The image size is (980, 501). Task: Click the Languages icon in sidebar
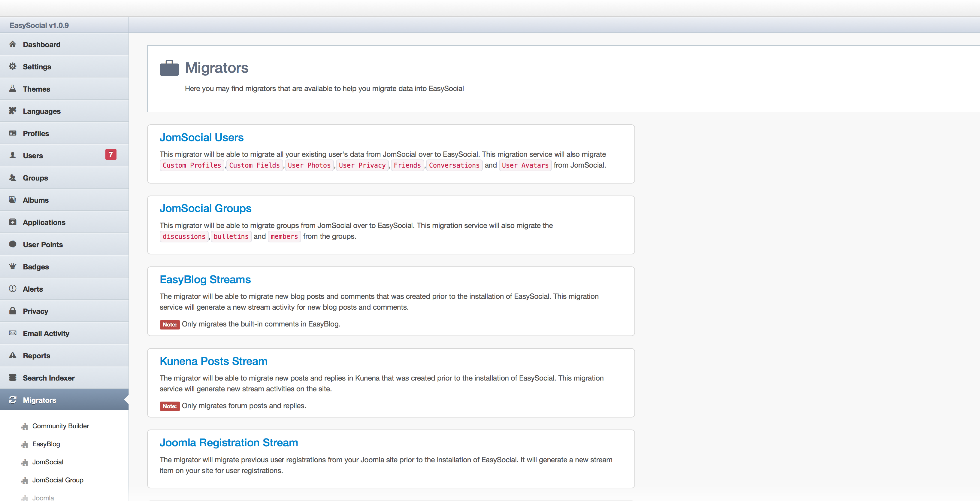pyautogui.click(x=13, y=111)
